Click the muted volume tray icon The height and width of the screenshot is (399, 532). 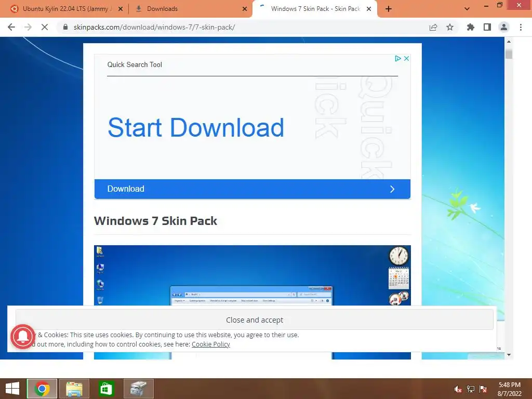tap(458, 389)
